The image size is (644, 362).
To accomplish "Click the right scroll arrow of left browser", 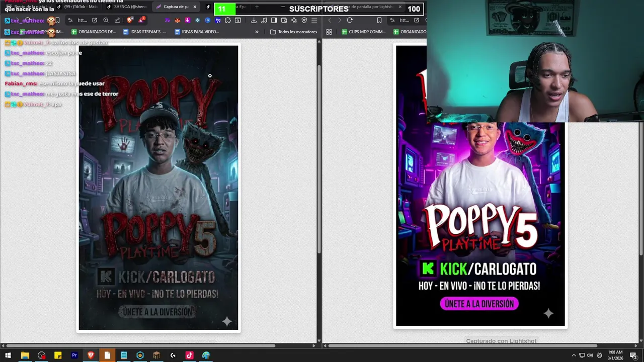I will [314, 345].
